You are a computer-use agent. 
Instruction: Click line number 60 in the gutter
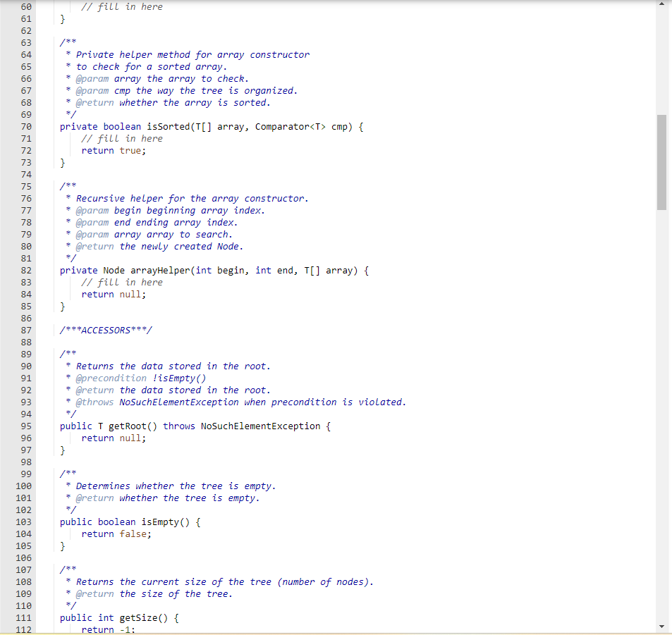(x=26, y=6)
